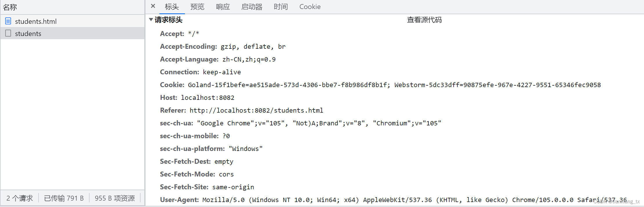Click the Referer URL value
The height and width of the screenshot is (207, 644).
(256, 110)
